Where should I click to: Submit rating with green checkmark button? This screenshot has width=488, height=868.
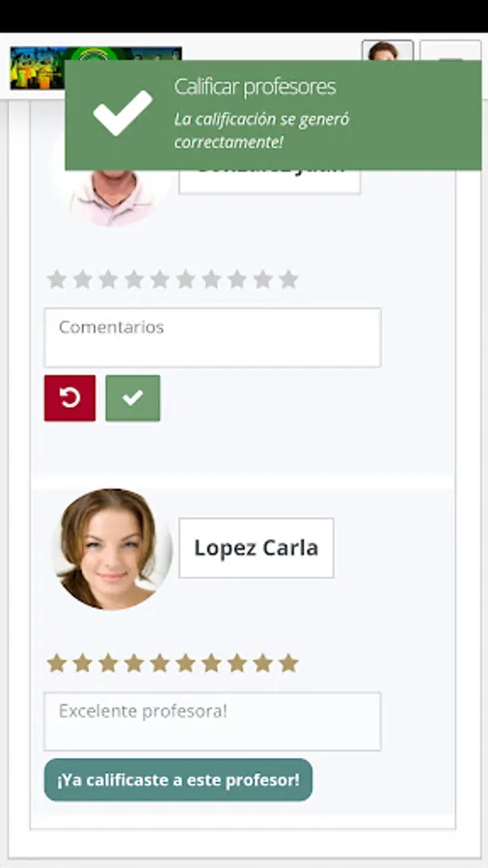(x=133, y=398)
